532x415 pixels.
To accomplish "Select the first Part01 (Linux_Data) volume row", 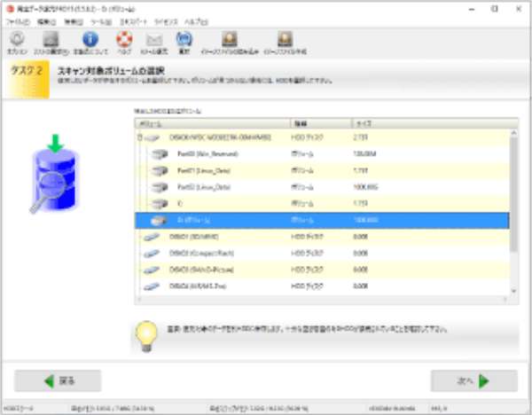I will pyautogui.click(x=323, y=170).
